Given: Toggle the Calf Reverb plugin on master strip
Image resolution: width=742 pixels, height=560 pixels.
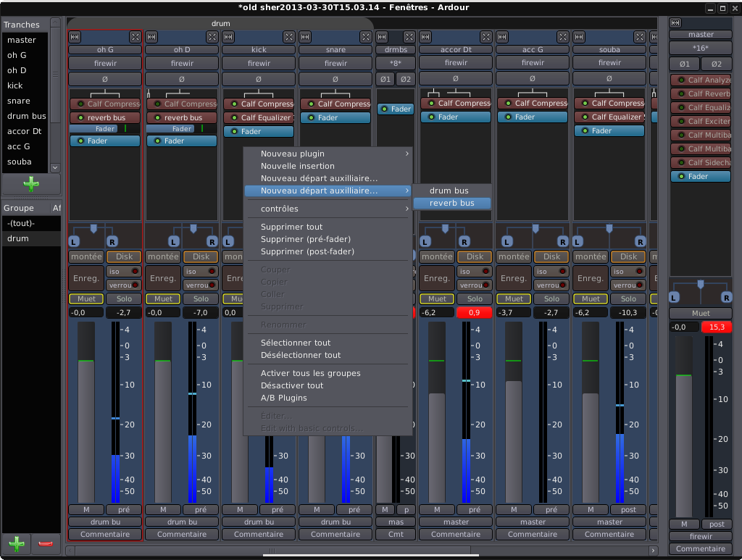Looking at the screenshot, I should pos(680,93).
